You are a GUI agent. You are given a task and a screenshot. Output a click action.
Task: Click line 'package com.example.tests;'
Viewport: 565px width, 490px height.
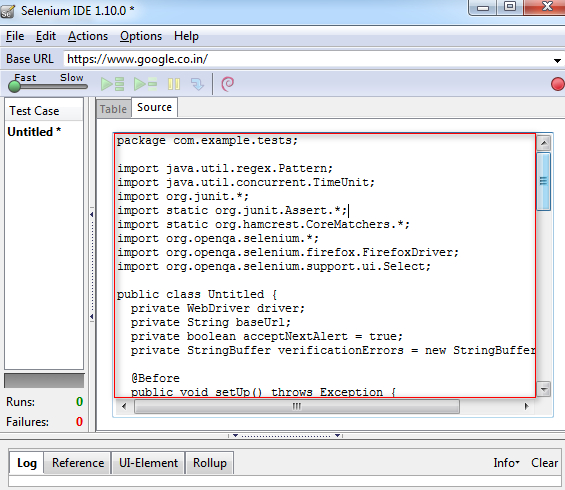click(207, 141)
